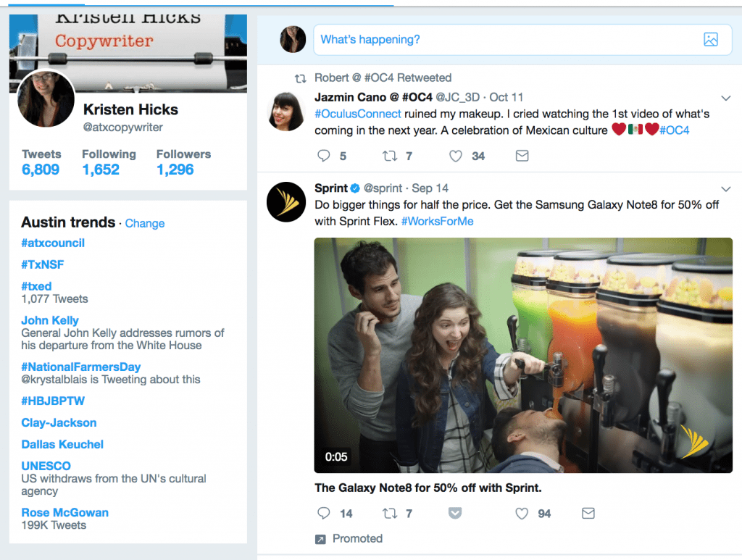Click the What's happening input field
The height and width of the screenshot is (560, 742).
[x=435, y=39]
